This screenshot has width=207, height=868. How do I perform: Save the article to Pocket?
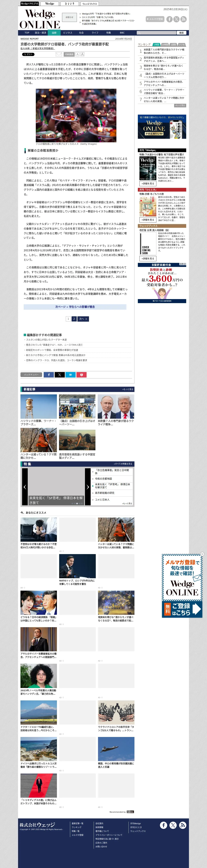[x=81, y=375]
